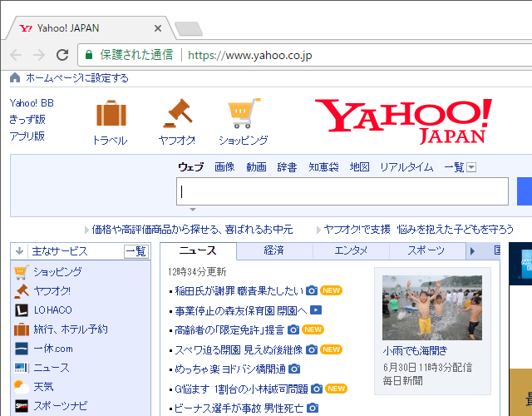Open the 高齢者の「限定免許」提言 headline
The width and height of the screenshot is (532, 416).
(229, 330)
